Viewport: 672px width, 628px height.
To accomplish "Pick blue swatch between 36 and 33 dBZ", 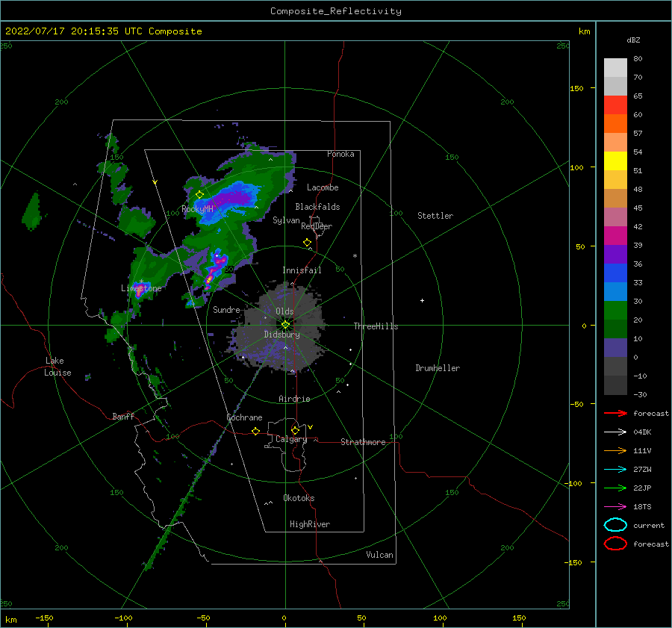I will (x=615, y=273).
